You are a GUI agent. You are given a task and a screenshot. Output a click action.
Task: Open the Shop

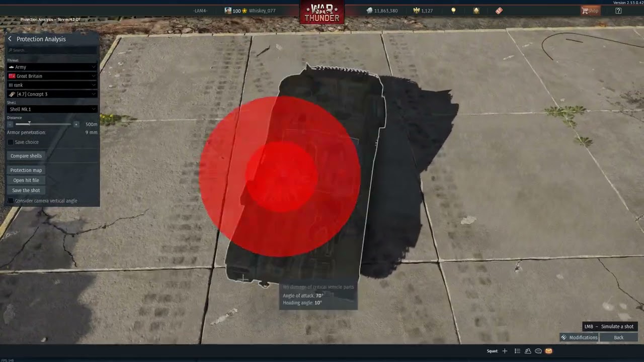[590, 11]
